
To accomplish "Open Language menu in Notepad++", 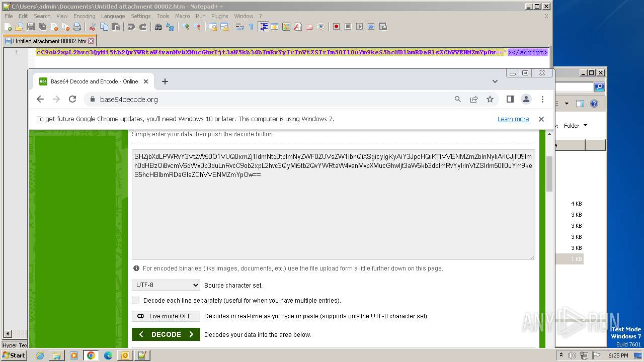I will tap(113, 16).
